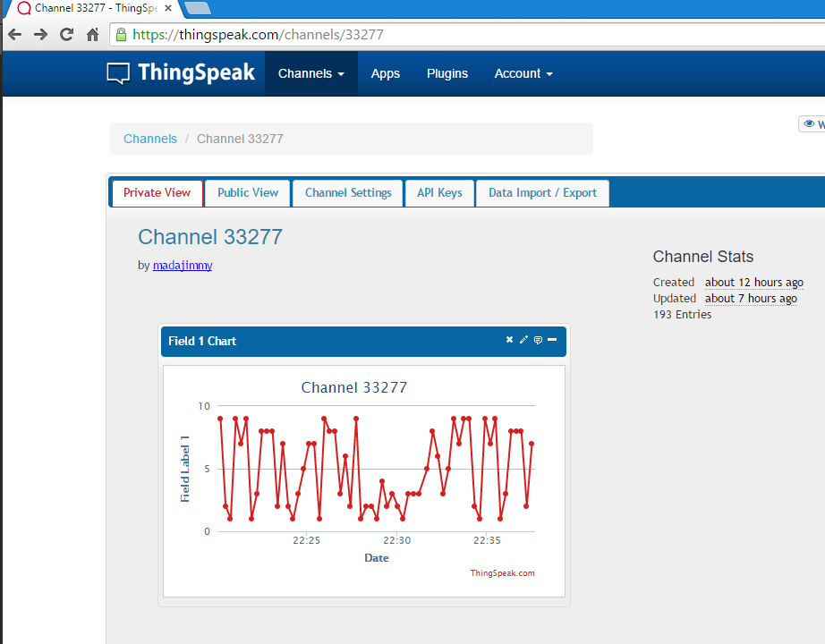Open chart export via speech bubble icon
This screenshot has height=644, width=825.
(538, 340)
